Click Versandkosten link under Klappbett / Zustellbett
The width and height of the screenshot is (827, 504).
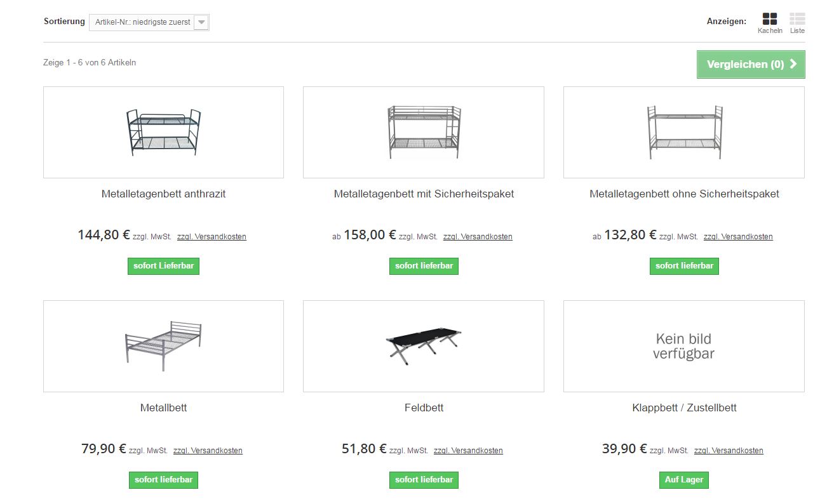(x=729, y=451)
